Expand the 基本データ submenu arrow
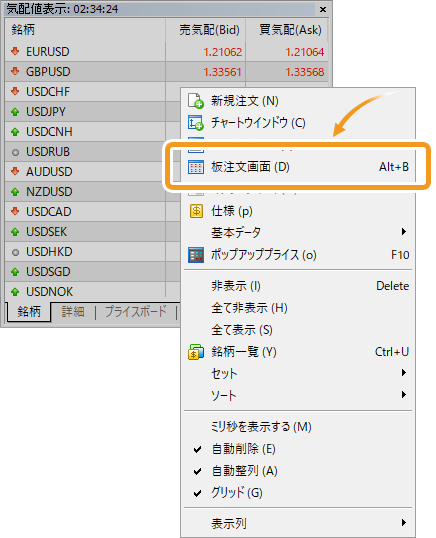The height and width of the screenshot is (538, 436). coord(404,232)
